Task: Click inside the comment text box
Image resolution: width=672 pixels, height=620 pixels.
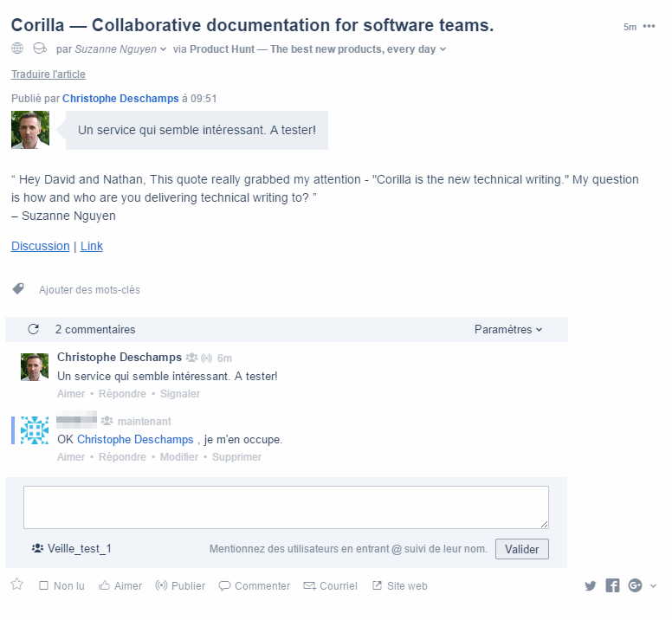Action: tap(286, 507)
